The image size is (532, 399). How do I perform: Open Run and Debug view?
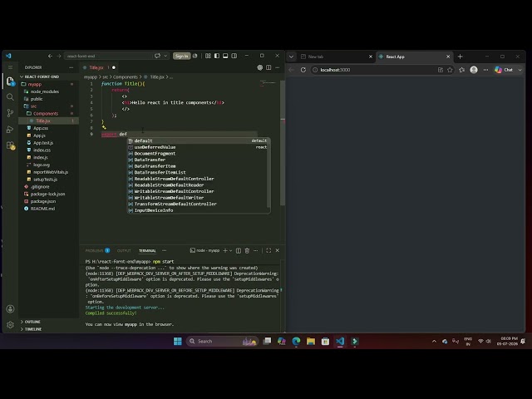click(x=10, y=130)
